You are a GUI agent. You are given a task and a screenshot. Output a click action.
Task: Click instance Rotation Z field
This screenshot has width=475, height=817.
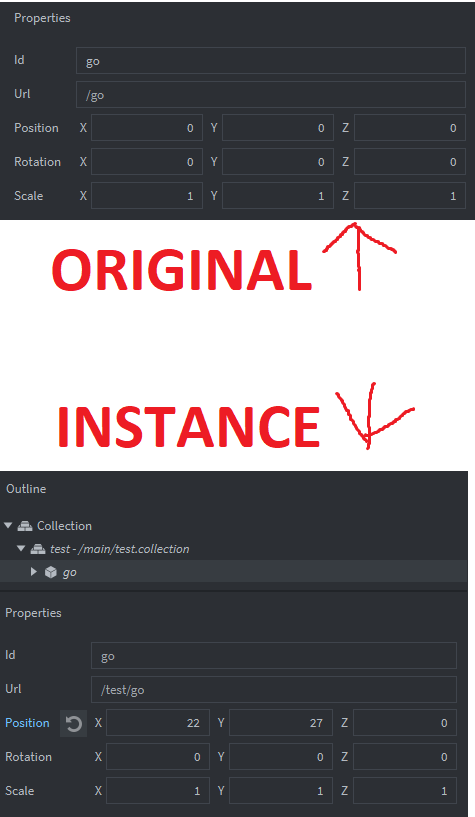click(x=405, y=757)
